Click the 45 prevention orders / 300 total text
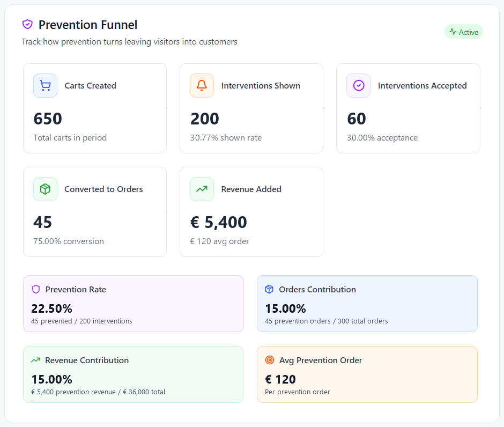The height and width of the screenshot is (427, 504). click(x=326, y=321)
